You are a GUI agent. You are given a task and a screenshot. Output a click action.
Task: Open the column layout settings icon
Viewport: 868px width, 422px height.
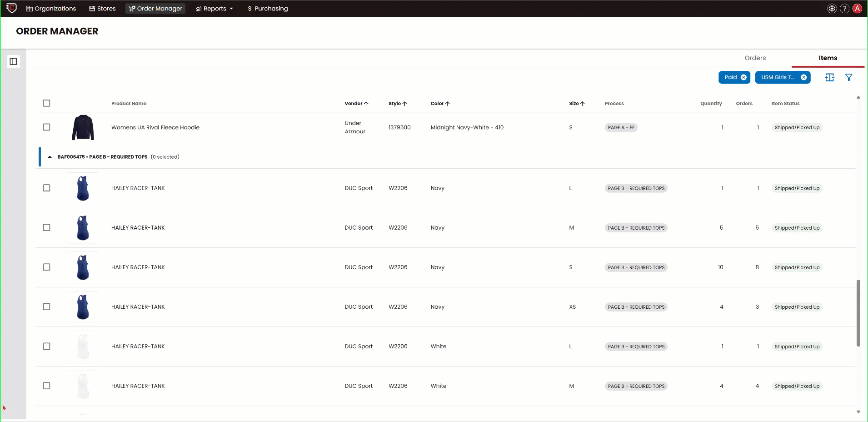tap(829, 77)
